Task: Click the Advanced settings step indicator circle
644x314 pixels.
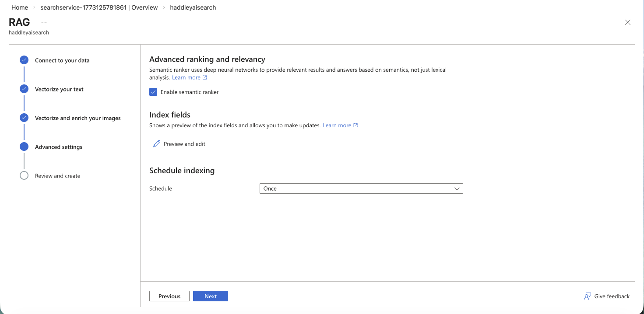Action: click(x=24, y=146)
